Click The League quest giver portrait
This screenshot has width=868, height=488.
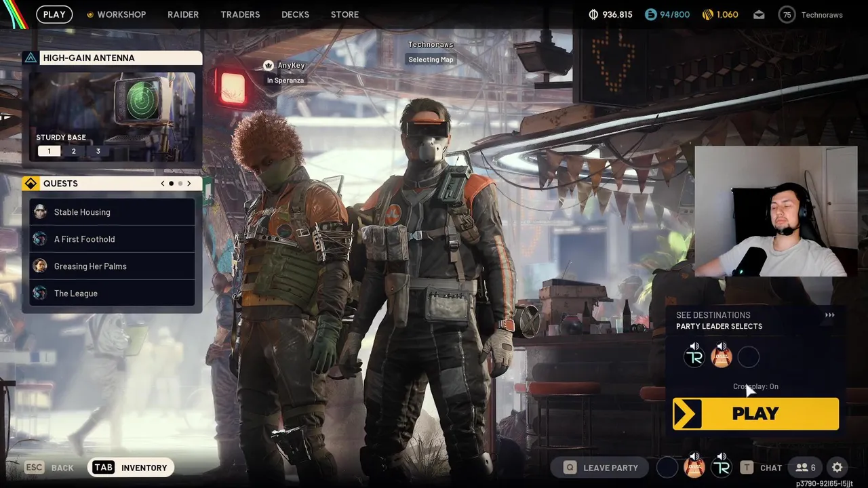point(40,293)
